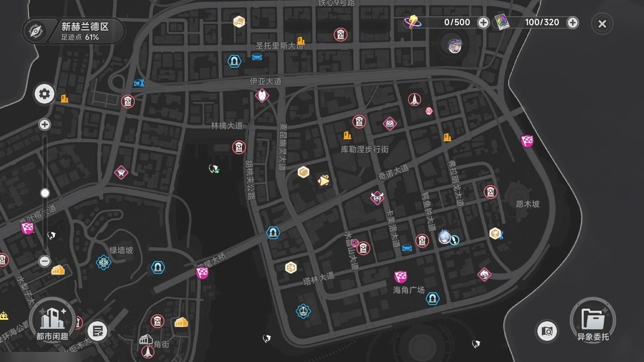Select the blue car marker on 圣托里斯大道

click(257, 57)
